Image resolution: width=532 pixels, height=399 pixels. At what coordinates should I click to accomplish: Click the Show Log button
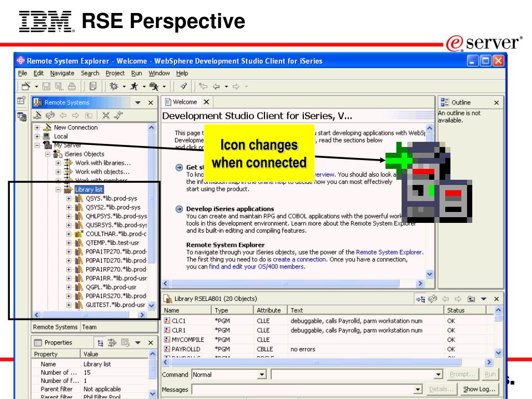(x=479, y=389)
